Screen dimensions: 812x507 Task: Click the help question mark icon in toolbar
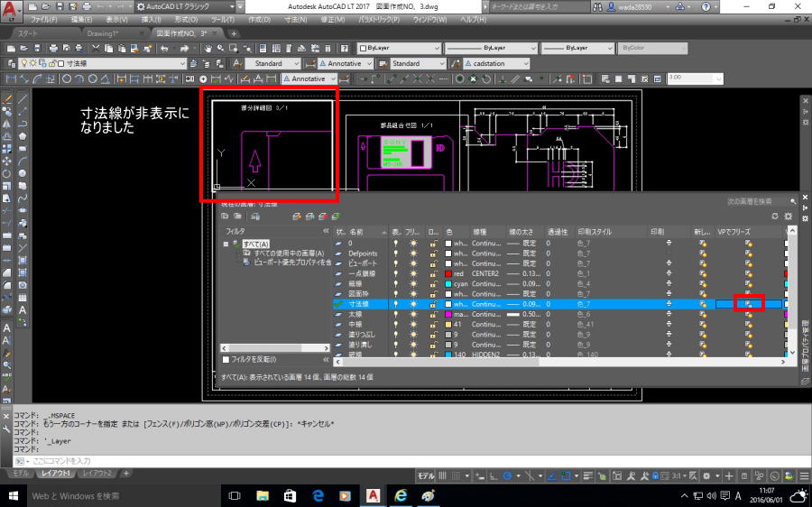click(345, 48)
